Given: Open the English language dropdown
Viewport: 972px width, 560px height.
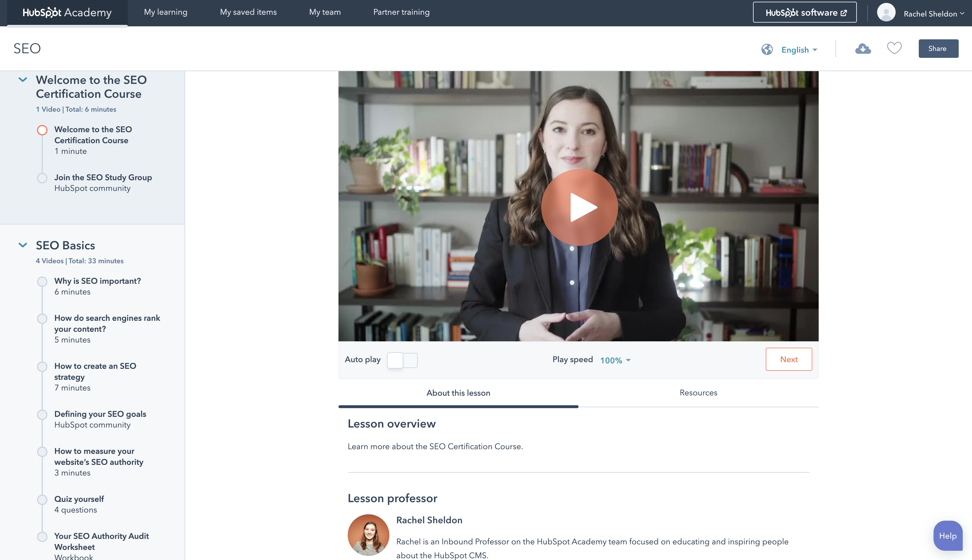Looking at the screenshot, I should pyautogui.click(x=799, y=50).
